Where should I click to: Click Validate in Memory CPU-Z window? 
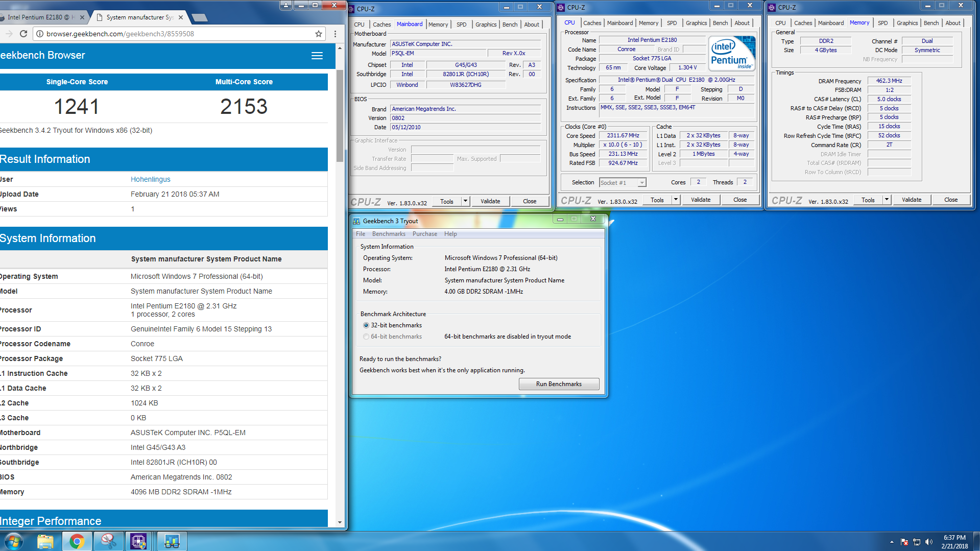pos(912,200)
